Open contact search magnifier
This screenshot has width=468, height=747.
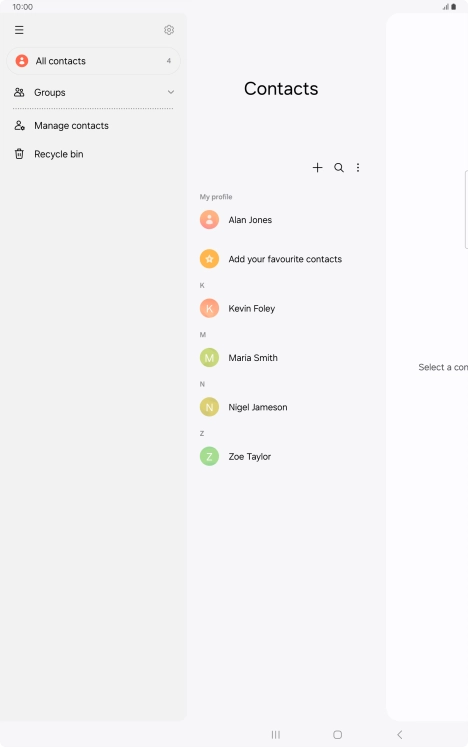click(x=339, y=168)
